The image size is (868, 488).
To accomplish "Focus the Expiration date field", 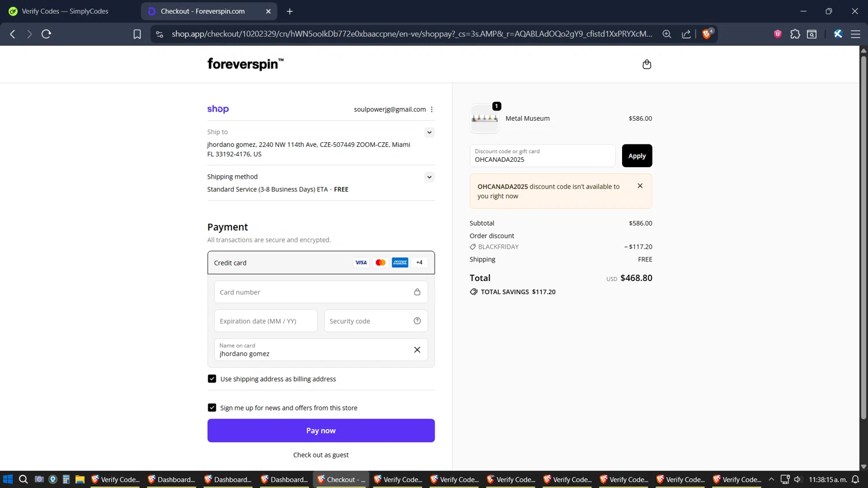I will (266, 321).
